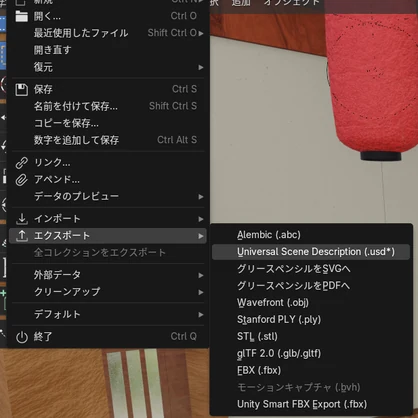Export as STL (.stl)

pos(311,336)
